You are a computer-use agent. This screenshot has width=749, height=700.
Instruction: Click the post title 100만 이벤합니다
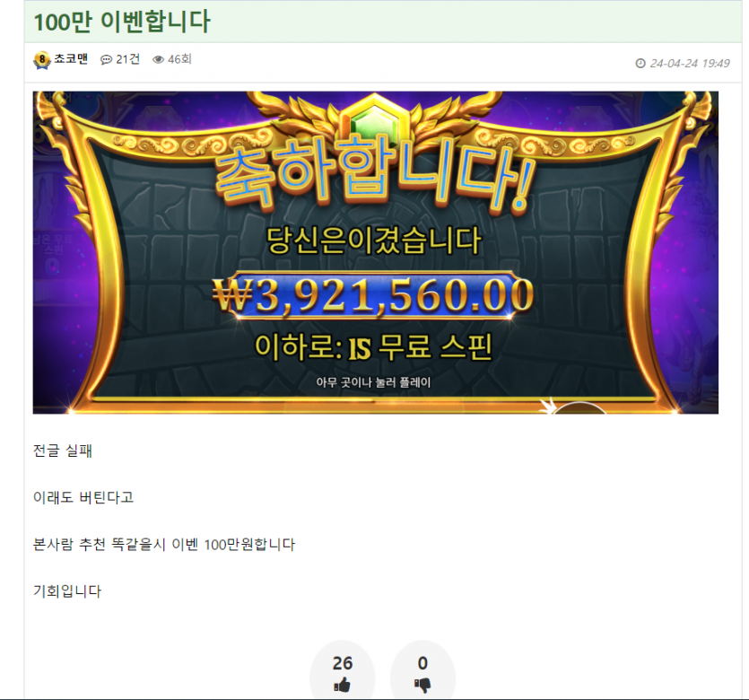pos(122,22)
